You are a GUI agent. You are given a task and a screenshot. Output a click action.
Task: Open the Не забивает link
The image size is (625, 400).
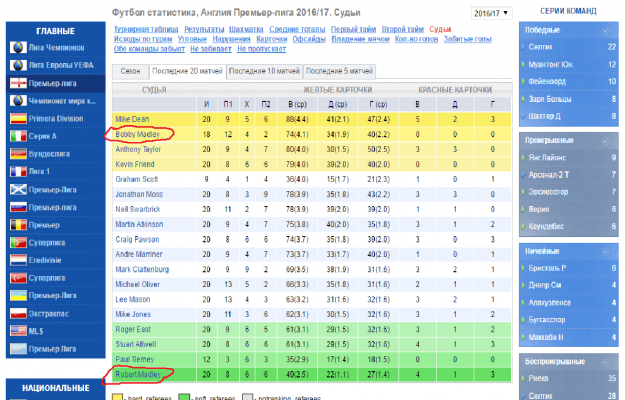tap(211, 49)
